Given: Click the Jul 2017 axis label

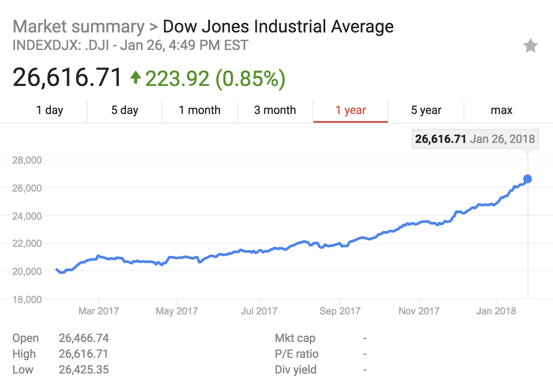Looking at the screenshot, I should tap(259, 311).
